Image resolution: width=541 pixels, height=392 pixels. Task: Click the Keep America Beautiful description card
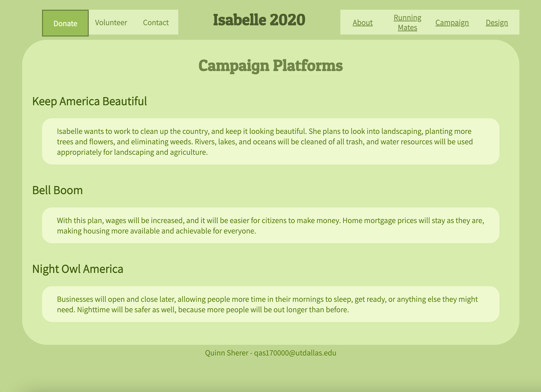[x=270, y=141]
